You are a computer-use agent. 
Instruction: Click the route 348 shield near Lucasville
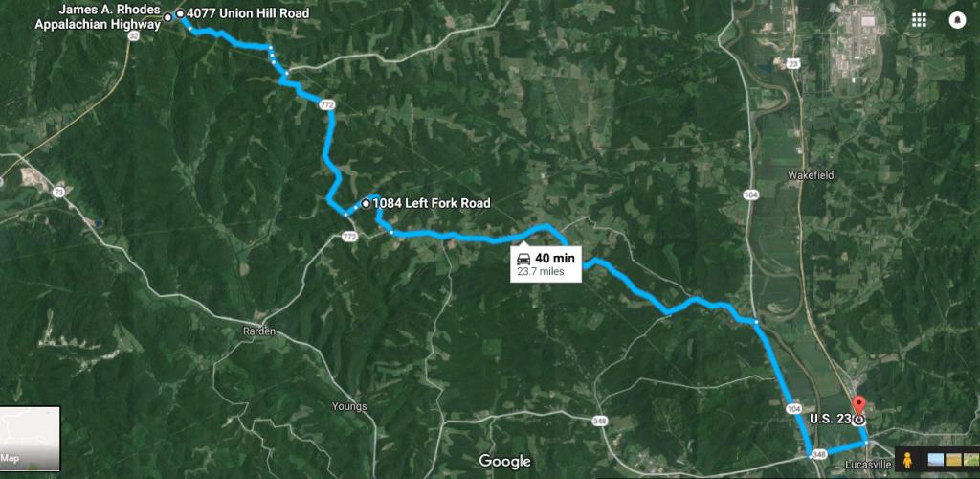(820, 454)
